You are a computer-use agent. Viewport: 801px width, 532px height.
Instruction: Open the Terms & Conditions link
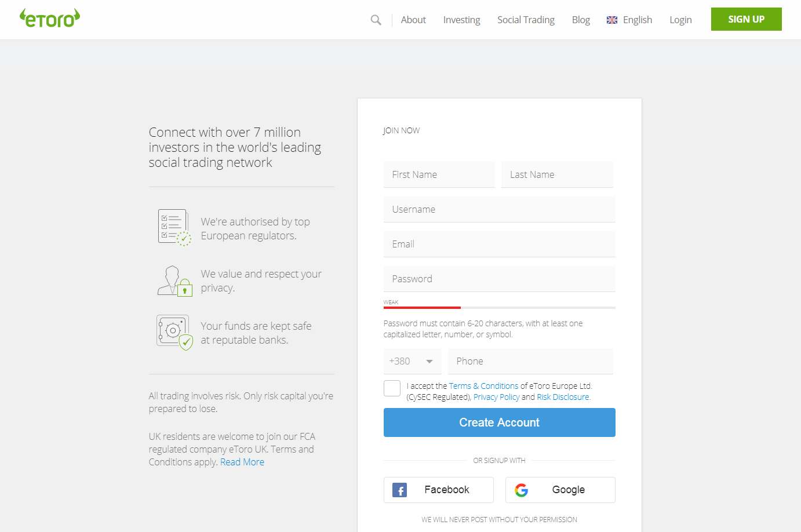[x=484, y=386]
